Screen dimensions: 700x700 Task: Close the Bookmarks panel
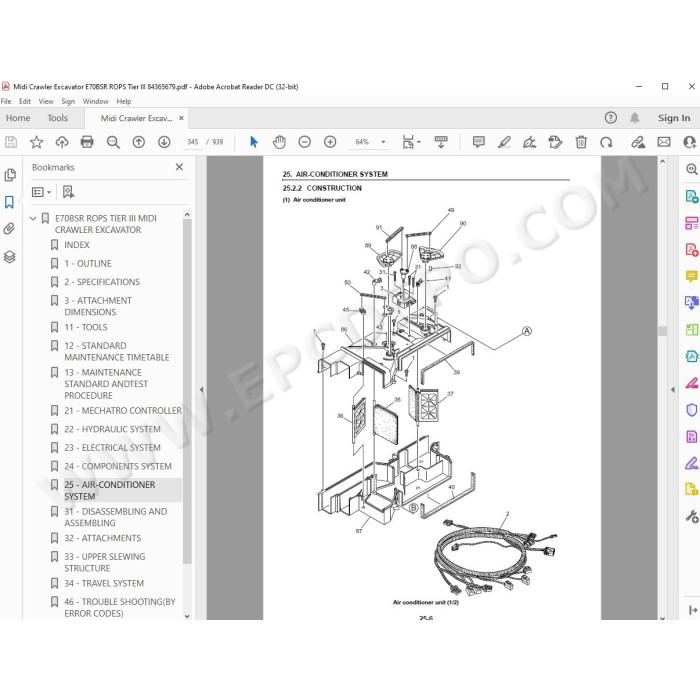coord(179,167)
